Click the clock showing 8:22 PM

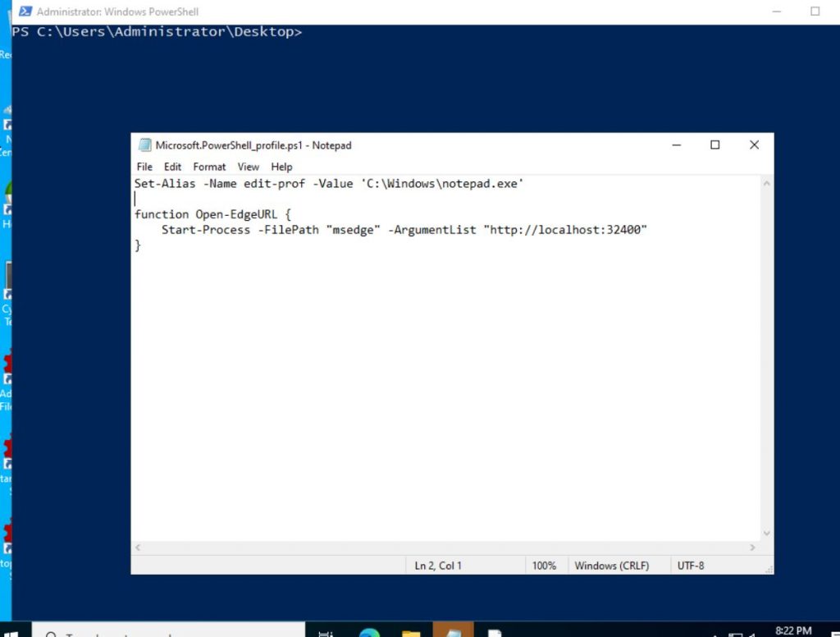point(792,630)
